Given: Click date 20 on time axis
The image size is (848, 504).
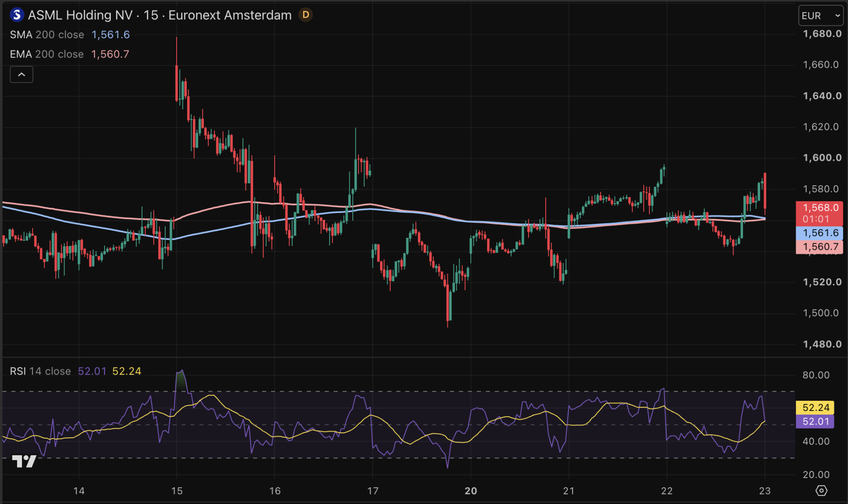Looking at the screenshot, I should tap(471, 491).
